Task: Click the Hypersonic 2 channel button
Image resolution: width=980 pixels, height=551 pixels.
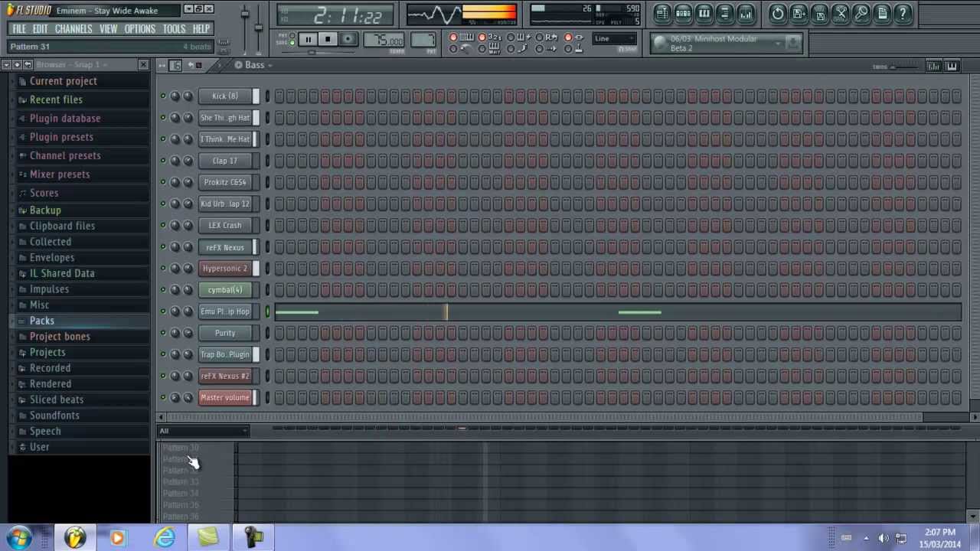Action: [225, 269]
